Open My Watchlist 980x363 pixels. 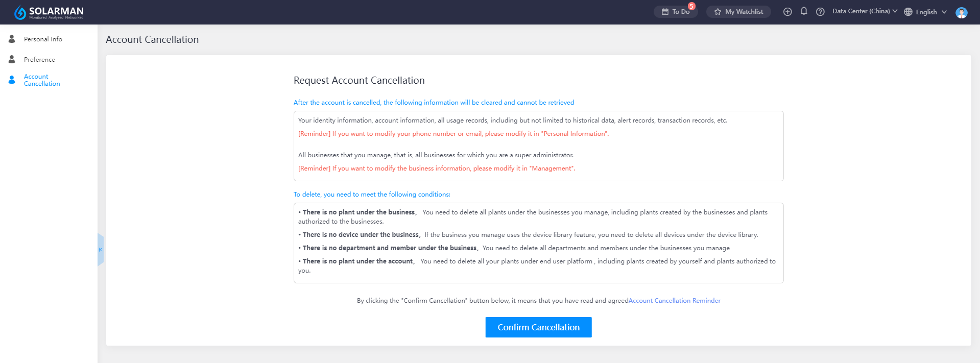coord(738,12)
